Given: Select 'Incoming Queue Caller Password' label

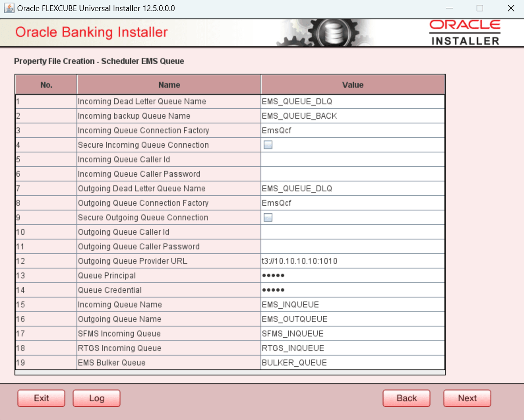Looking at the screenshot, I should click(x=139, y=174).
